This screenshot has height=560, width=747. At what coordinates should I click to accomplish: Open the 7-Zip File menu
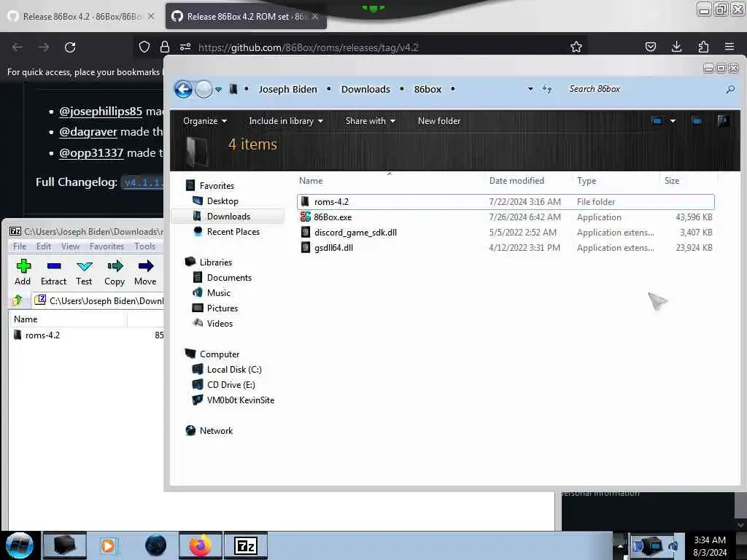click(x=20, y=246)
